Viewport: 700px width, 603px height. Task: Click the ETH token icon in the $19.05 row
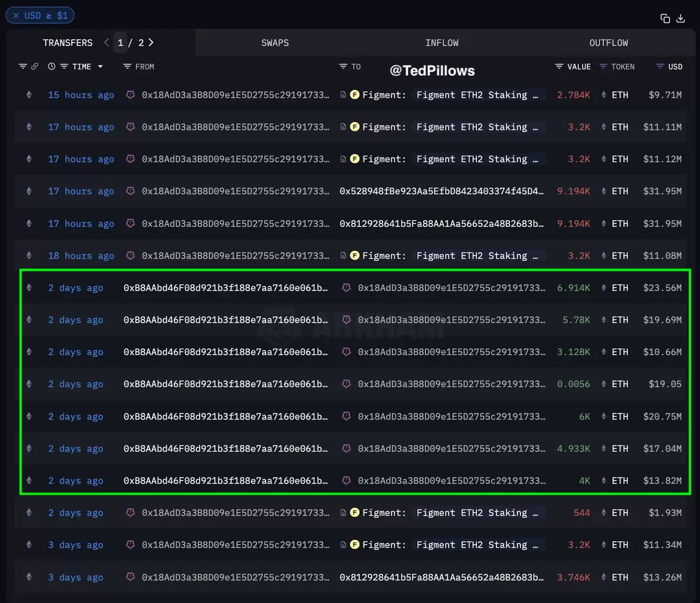tap(604, 384)
